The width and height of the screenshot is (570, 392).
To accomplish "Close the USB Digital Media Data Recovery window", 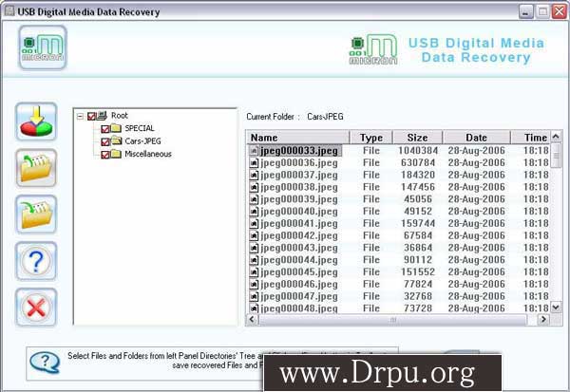I will 560,12.
